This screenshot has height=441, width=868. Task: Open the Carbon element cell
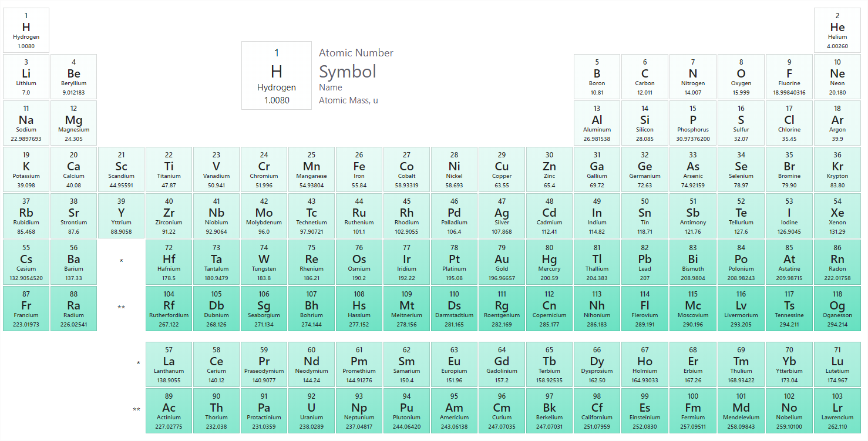(644, 76)
